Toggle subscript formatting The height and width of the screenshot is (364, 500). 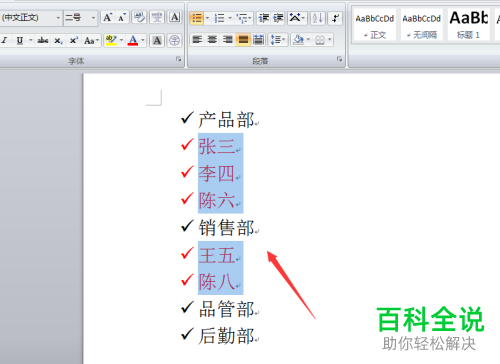point(58,41)
